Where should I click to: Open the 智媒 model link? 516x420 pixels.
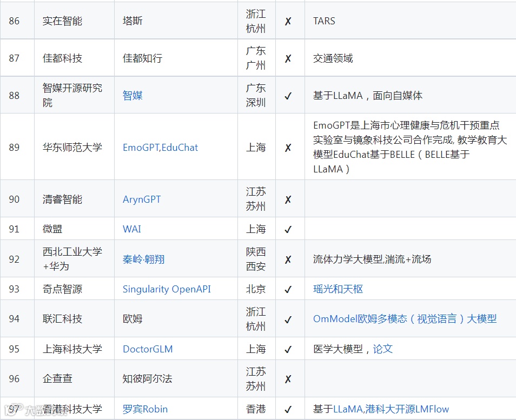[x=133, y=95]
